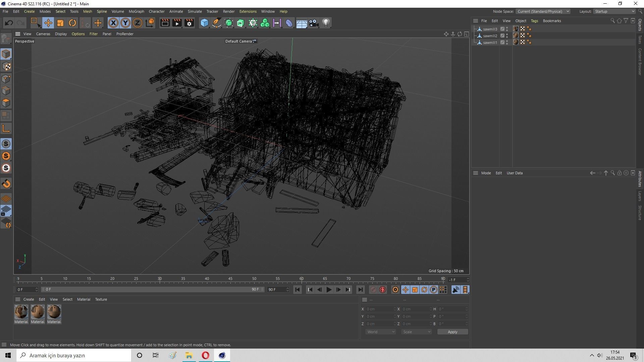Switch to Takes side tab

640,39
